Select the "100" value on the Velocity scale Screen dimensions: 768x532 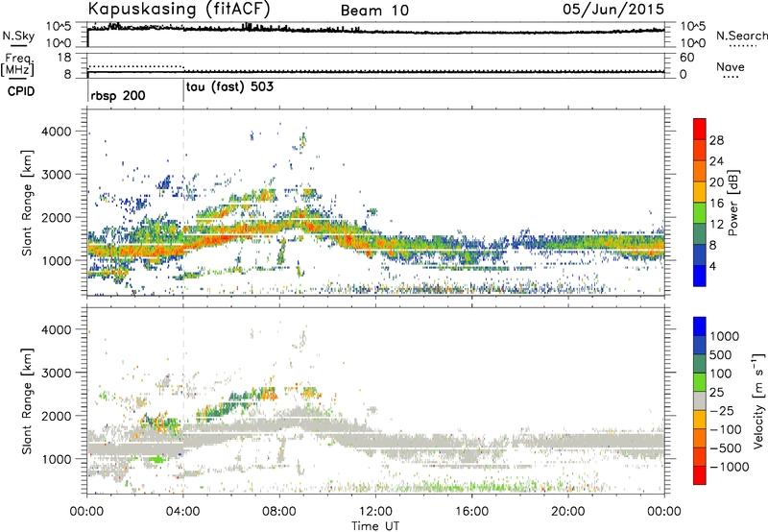[x=721, y=374]
